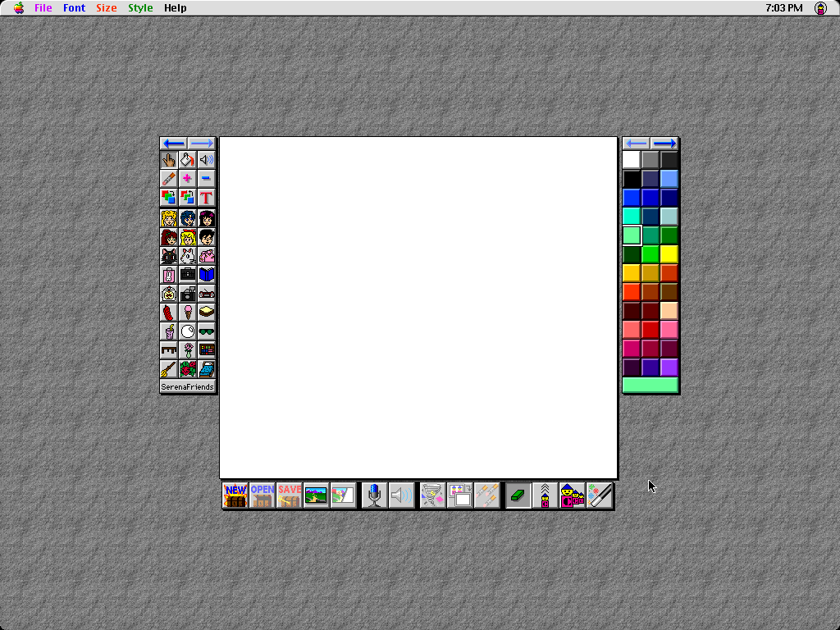
Task: Pick the black cat sticker
Action: point(169,256)
